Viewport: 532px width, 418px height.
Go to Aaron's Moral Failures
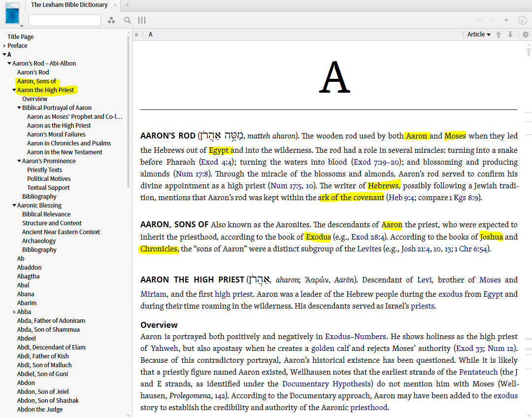[x=56, y=135]
